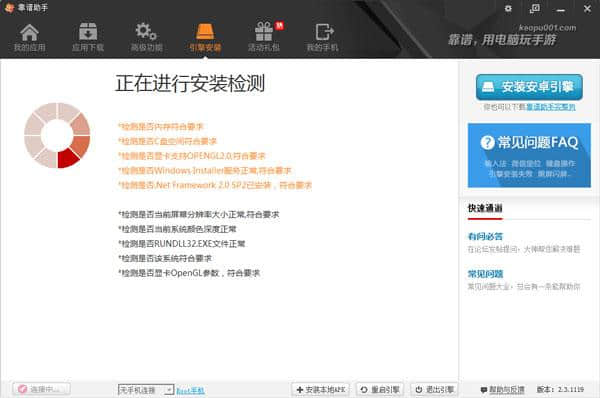This screenshot has width=600, height=398.
Task: Click 安装本地APK button
Action: (x=321, y=390)
